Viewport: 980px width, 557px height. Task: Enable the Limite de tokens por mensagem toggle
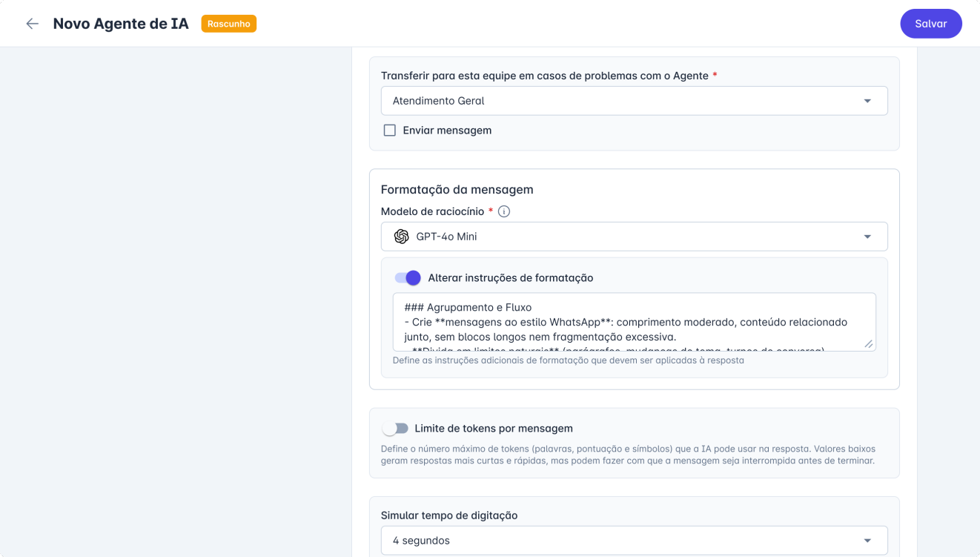(x=397, y=428)
